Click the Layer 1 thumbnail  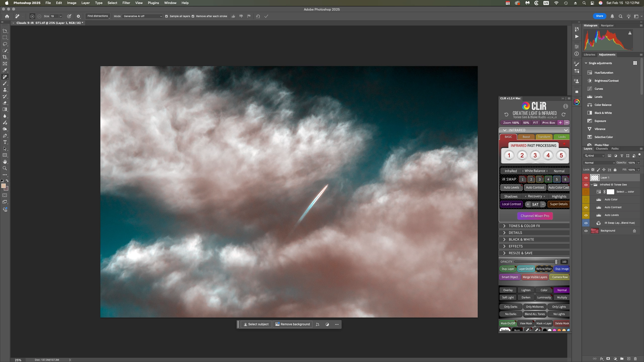click(x=595, y=177)
